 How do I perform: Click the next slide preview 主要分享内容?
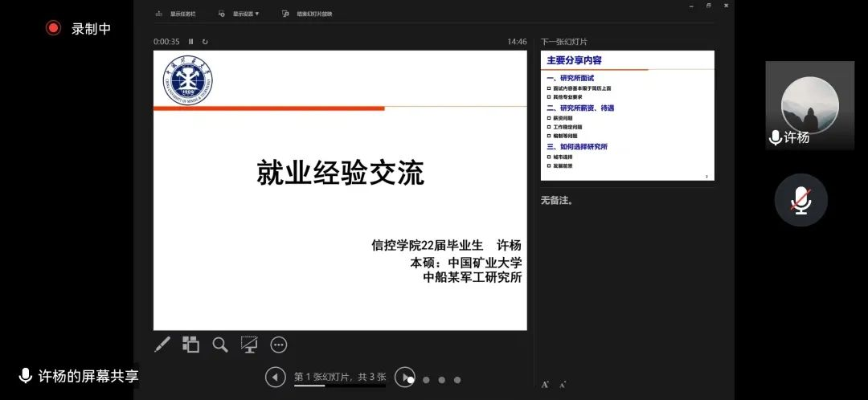[627, 116]
